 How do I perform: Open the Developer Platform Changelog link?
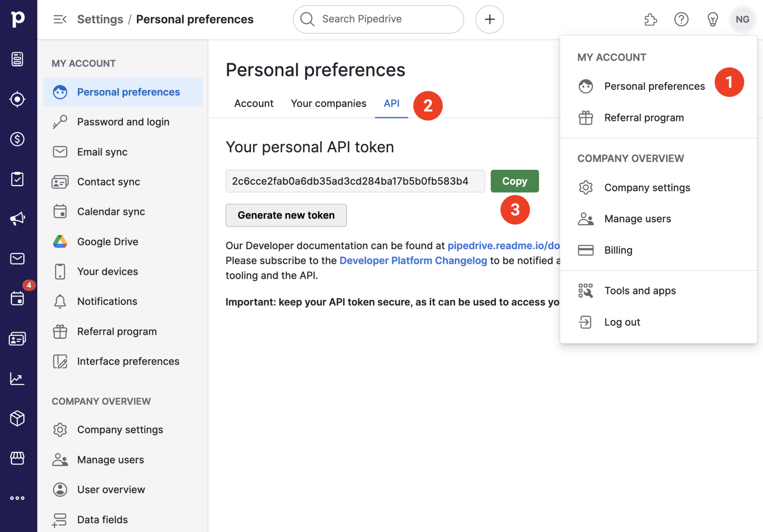coord(413,261)
